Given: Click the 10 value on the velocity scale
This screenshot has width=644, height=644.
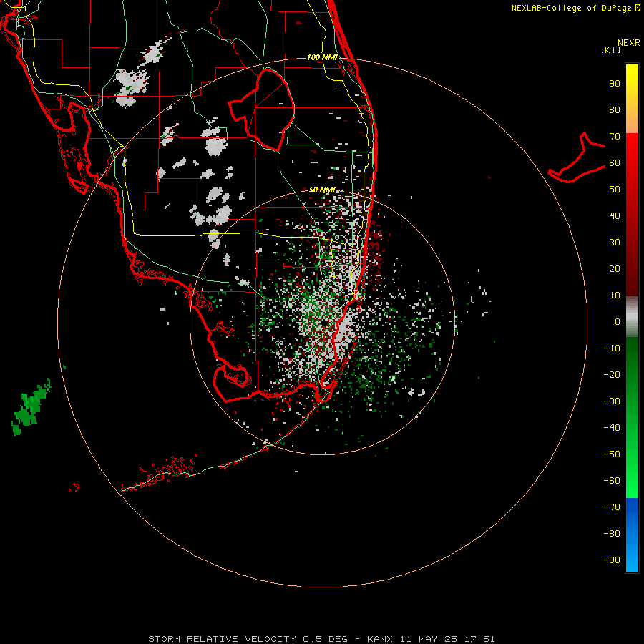Looking at the screenshot, I should click(615, 296).
